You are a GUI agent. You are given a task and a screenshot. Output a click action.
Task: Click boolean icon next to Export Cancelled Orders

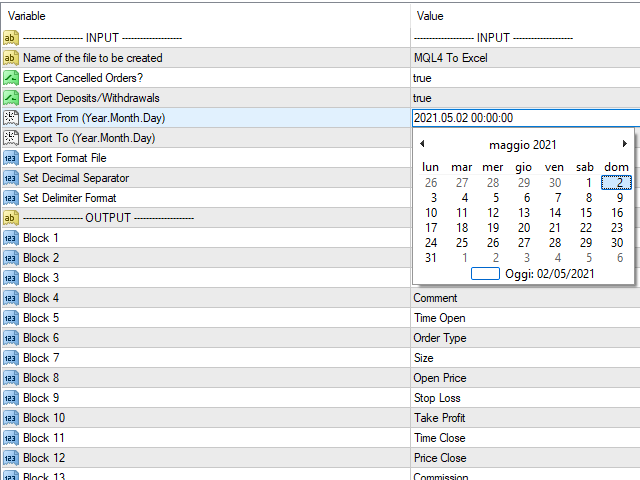[11, 78]
